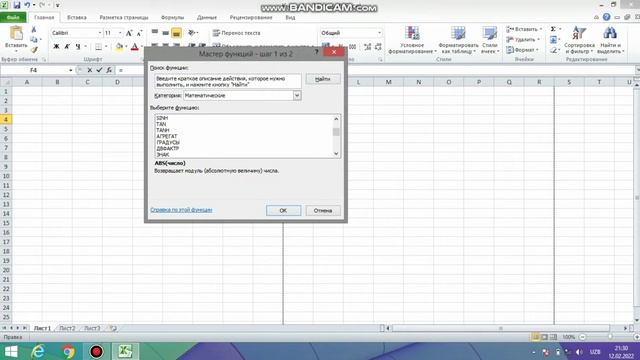Click the Find and Select binoculars icon
Image resolution: width=640 pixels, height=360 pixels.
coord(610,33)
